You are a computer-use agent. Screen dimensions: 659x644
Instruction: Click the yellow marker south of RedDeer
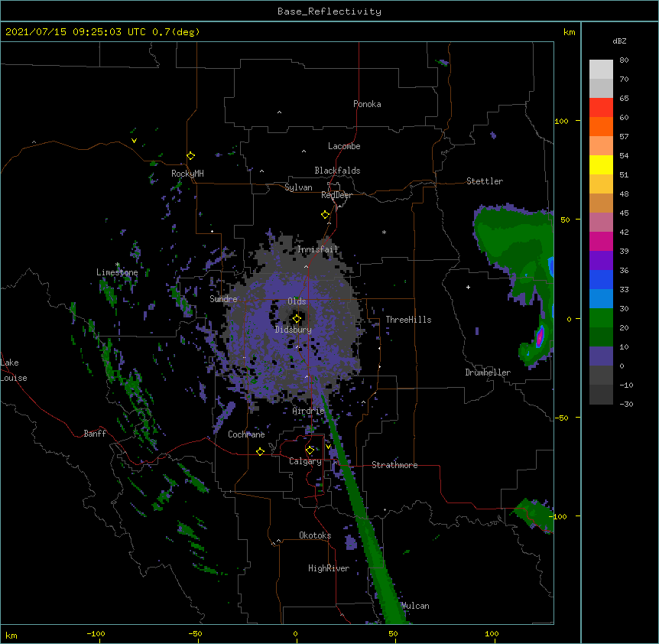click(325, 215)
